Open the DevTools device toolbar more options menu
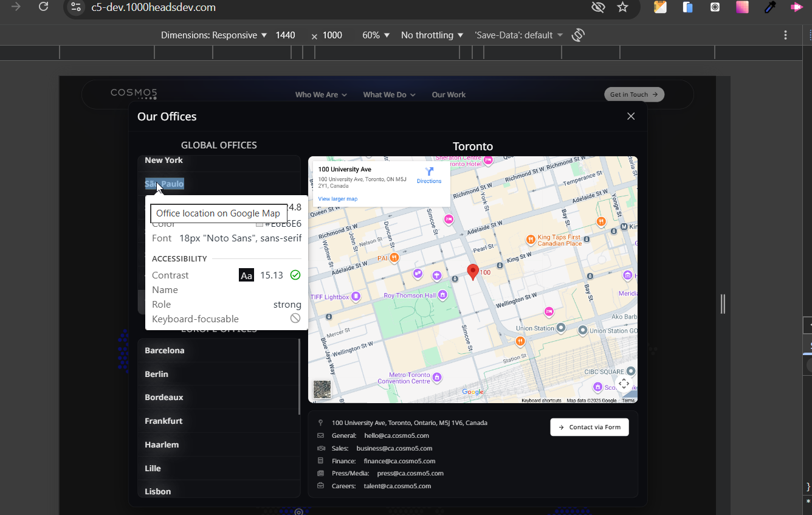The image size is (812, 515). pos(785,35)
